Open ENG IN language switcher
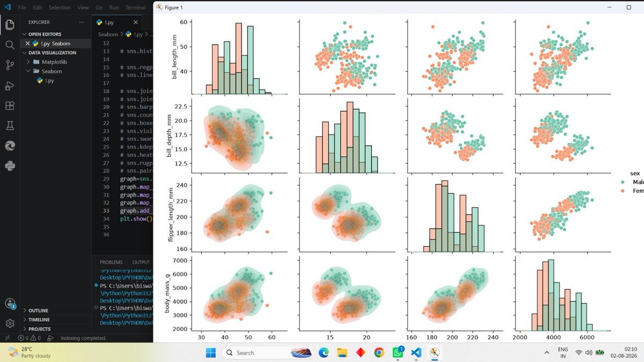This screenshot has width=644, height=362. (563, 352)
